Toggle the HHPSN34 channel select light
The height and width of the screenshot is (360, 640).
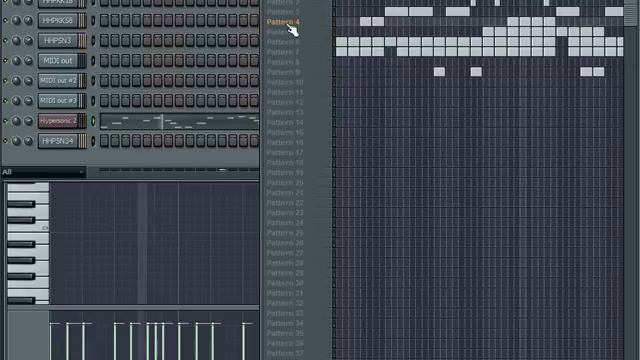pyautogui.click(x=93, y=141)
